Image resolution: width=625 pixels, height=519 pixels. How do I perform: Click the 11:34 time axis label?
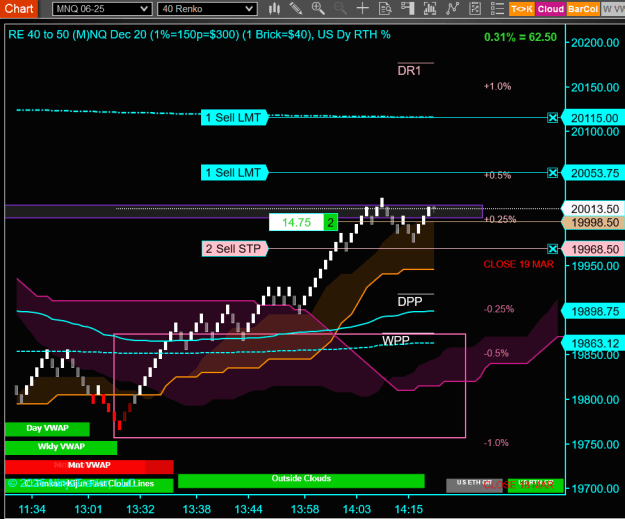tap(32, 509)
